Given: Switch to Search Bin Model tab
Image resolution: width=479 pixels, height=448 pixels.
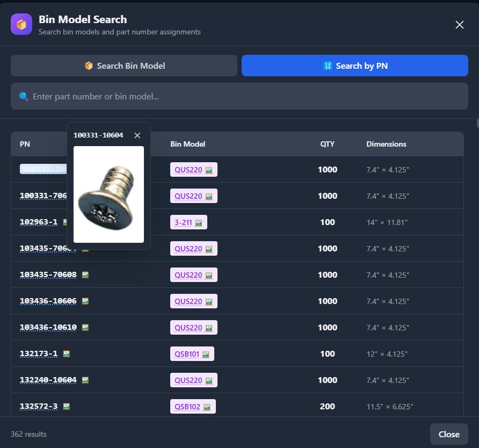Looking at the screenshot, I should coord(124,66).
